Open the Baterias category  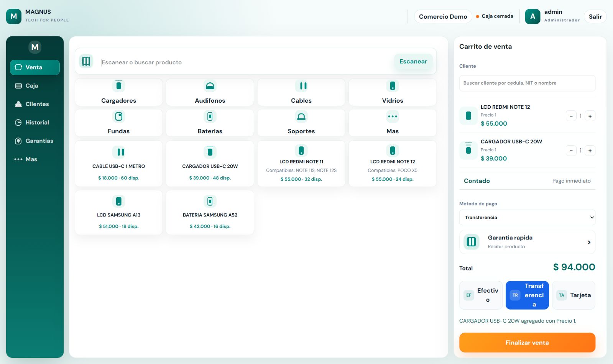[210, 123]
